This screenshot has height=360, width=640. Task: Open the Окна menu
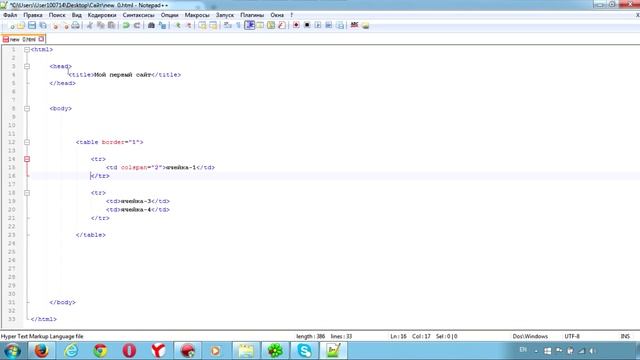277,15
